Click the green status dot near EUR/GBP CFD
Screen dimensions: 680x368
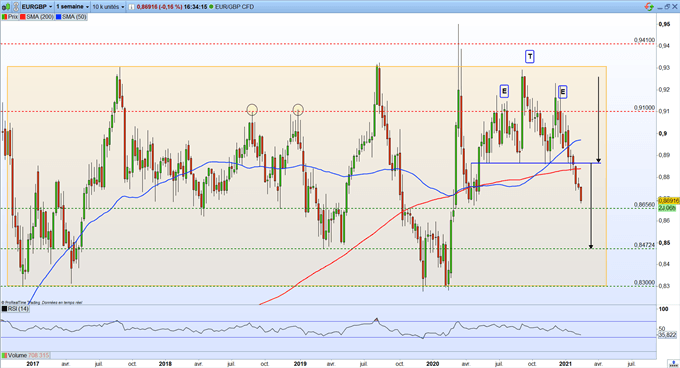pos(212,7)
